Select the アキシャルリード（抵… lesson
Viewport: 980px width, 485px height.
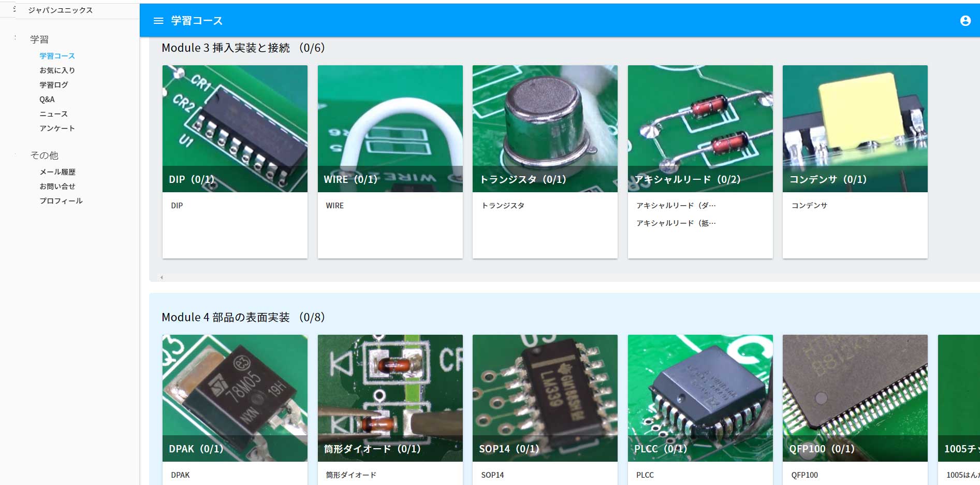[x=676, y=223]
